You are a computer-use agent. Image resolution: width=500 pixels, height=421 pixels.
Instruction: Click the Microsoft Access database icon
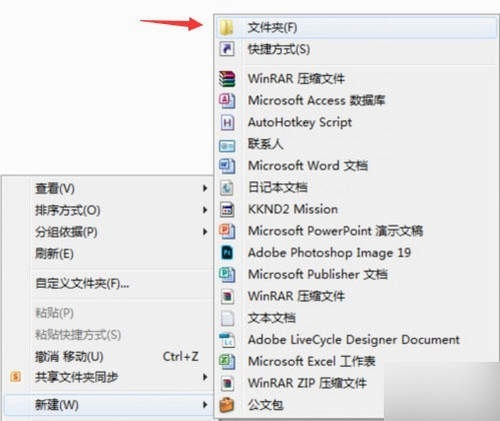[227, 101]
